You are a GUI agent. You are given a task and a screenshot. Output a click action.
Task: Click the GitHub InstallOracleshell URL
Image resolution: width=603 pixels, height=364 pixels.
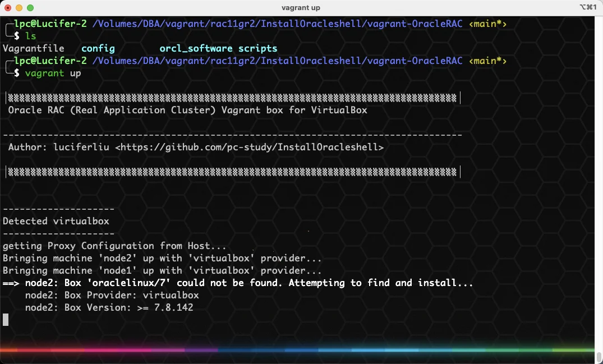tap(249, 147)
